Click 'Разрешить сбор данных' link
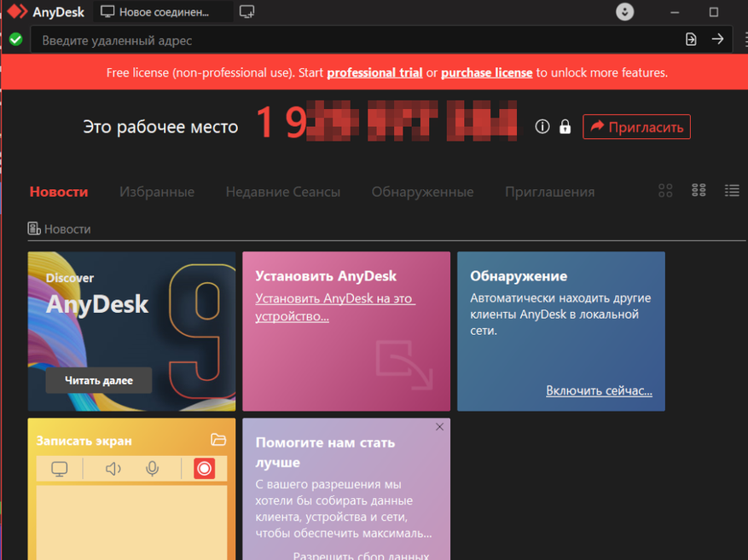 pyautogui.click(x=361, y=556)
